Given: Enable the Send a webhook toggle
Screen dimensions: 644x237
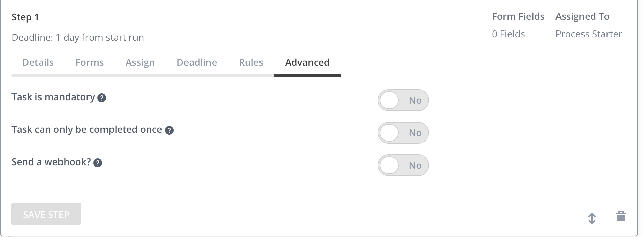Looking at the screenshot, I should (403, 165).
